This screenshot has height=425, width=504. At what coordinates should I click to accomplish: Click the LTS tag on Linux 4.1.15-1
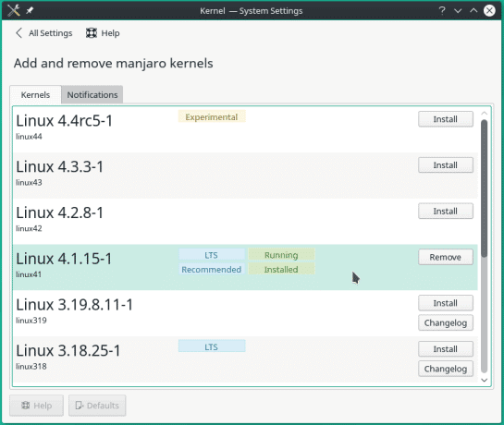pyautogui.click(x=212, y=255)
